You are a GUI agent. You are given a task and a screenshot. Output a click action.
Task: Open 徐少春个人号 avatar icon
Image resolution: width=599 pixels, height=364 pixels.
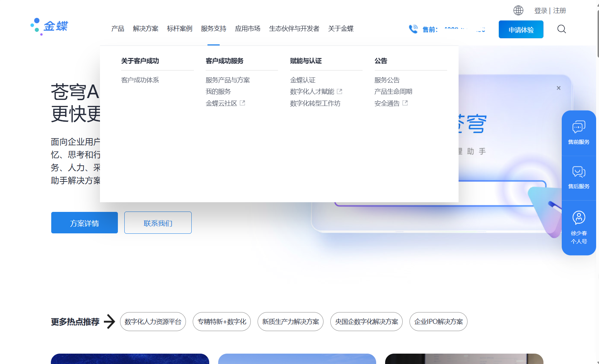[x=579, y=217]
